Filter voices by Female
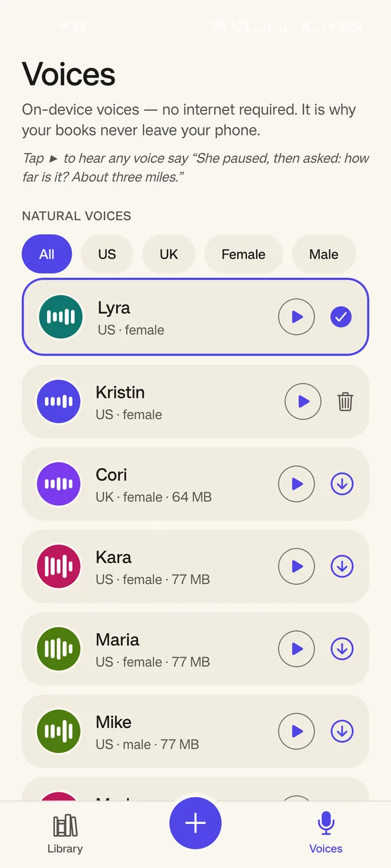Image resolution: width=391 pixels, height=868 pixels. 243,254
